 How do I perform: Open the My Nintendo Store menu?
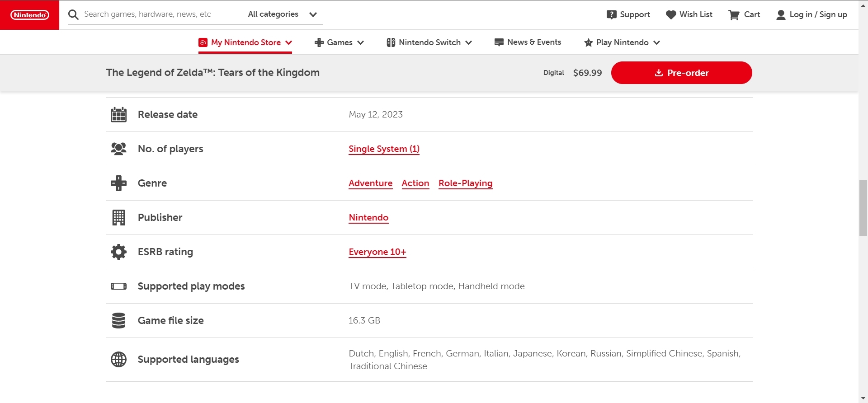245,42
